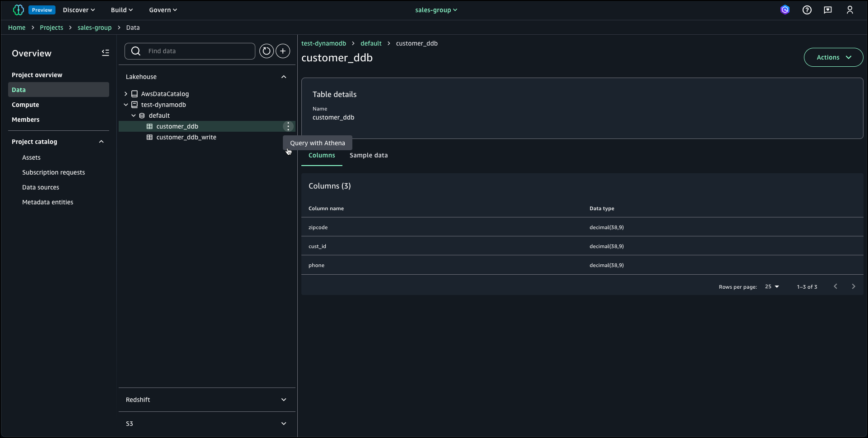Click the Data type table header
The height and width of the screenshot is (438, 868).
tap(602, 208)
